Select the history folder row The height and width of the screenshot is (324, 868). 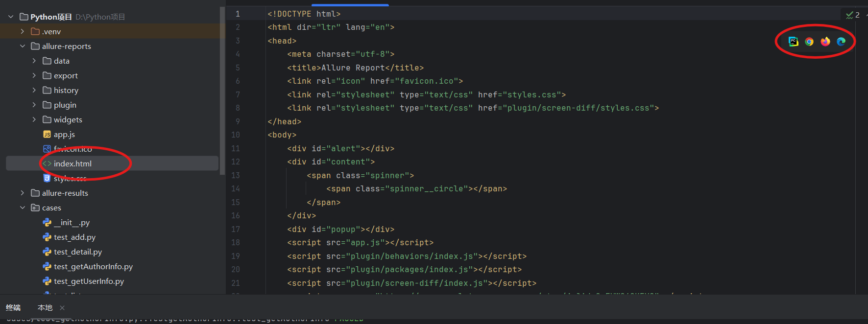tap(112, 90)
